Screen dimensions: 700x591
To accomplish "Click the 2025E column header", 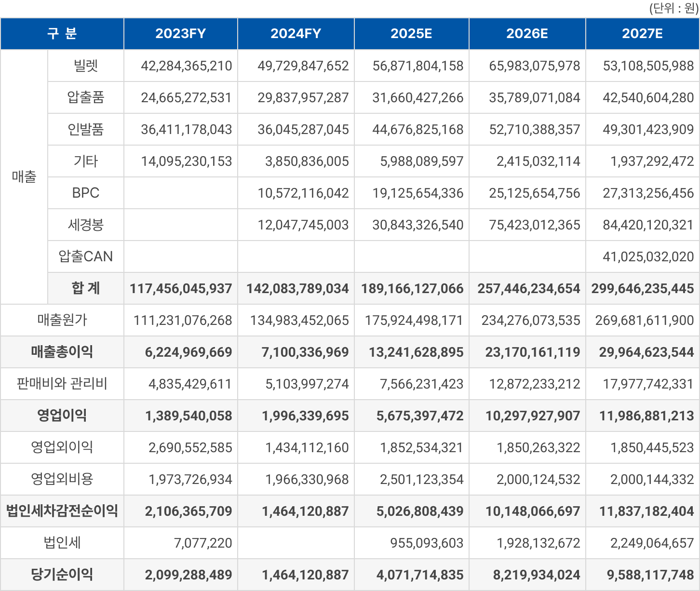I will (411, 34).
